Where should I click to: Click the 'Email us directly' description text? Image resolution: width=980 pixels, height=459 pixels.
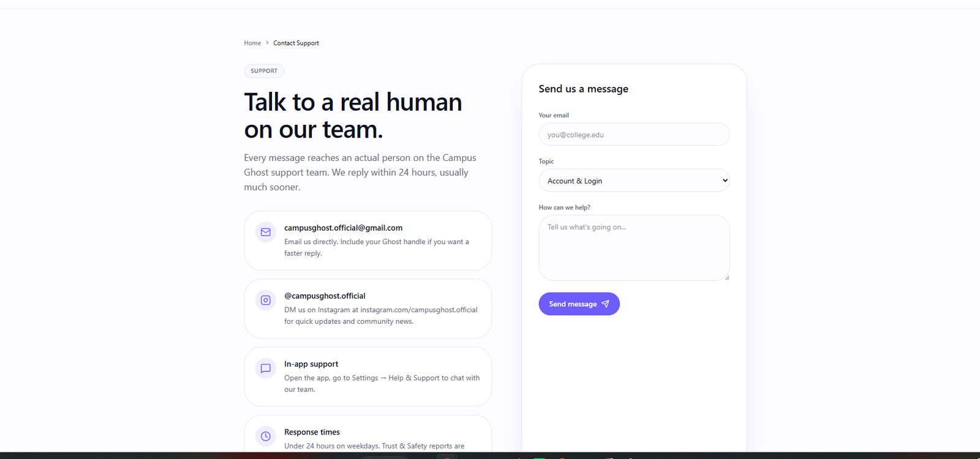click(377, 247)
